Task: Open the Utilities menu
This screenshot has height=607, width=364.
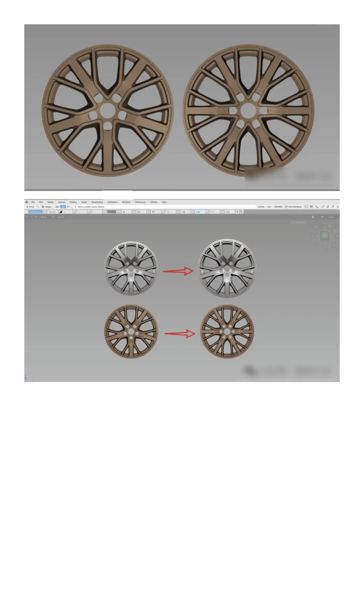Action: click(154, 202)
